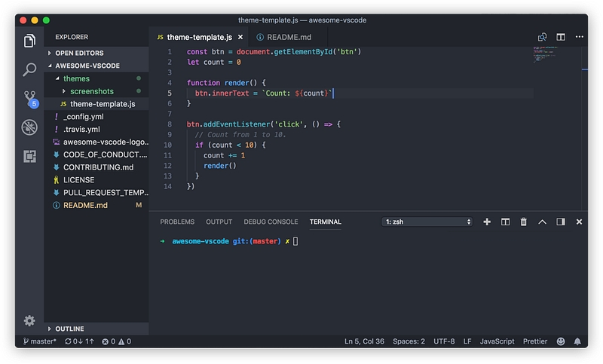
Task: Open _config.yml in the file explorer
Action: [83, 117]
